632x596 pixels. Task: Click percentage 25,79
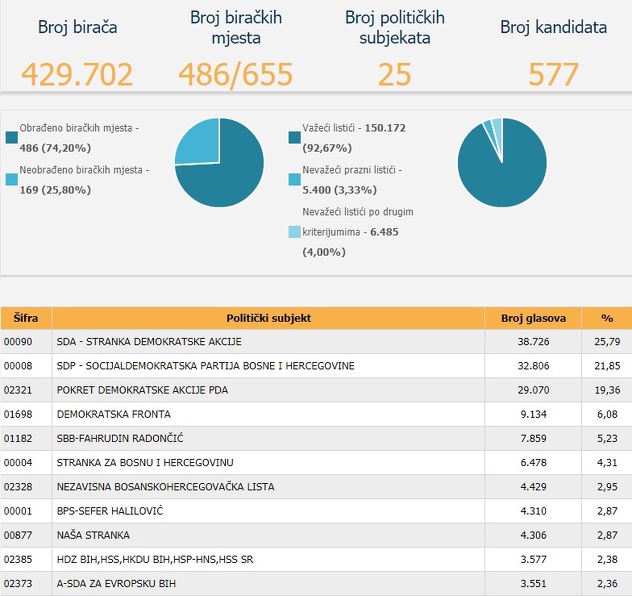607,342
